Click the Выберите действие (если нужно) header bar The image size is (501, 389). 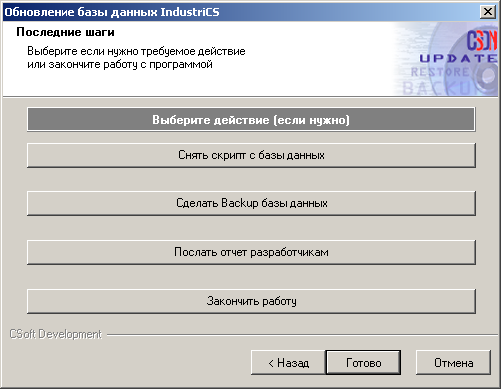251,119
